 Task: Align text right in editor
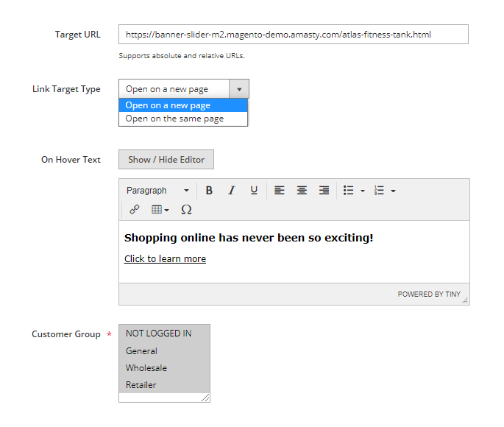(324, 191)
